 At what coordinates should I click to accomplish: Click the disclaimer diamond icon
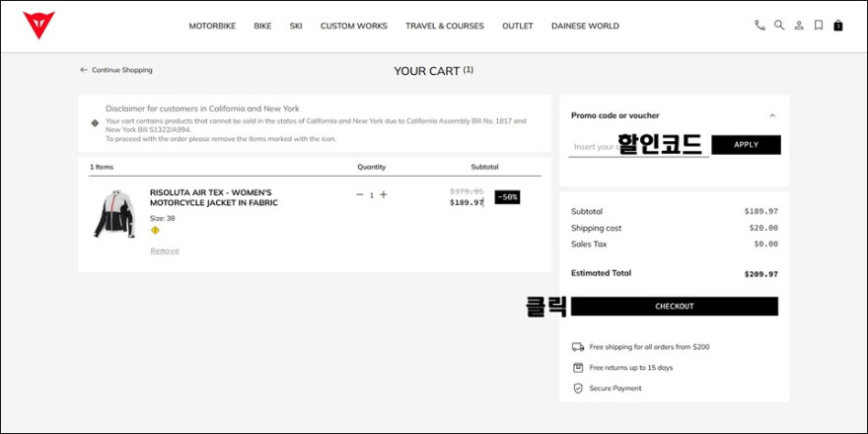point(95,123)
